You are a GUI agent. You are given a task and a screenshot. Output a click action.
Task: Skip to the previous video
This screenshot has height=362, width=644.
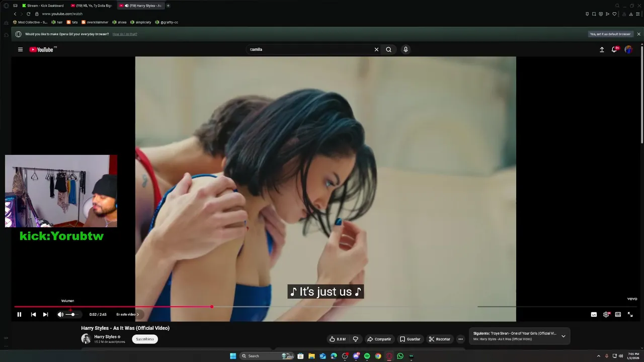(33, 314)
